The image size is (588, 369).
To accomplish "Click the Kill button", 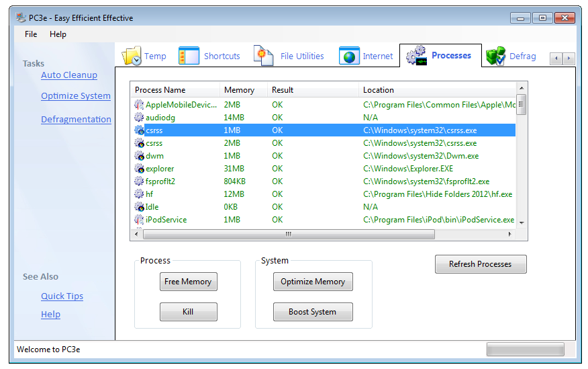I will (x=188, y=312).
